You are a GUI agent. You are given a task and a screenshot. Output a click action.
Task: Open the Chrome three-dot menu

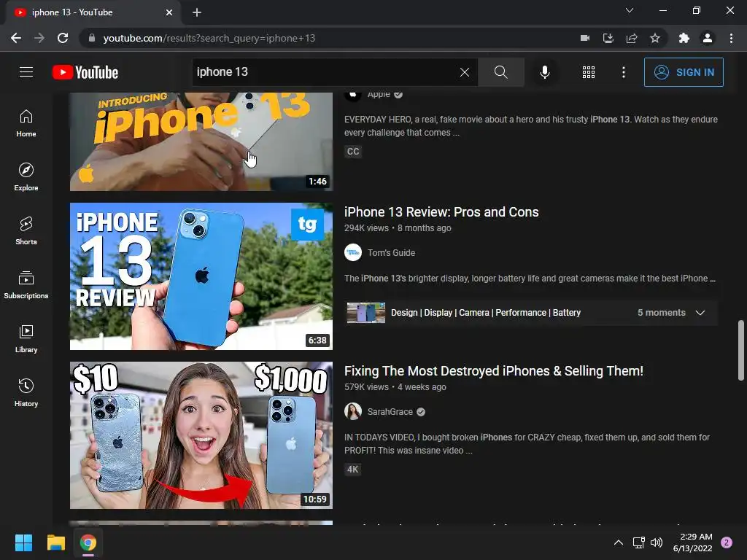tap(731, 38)
